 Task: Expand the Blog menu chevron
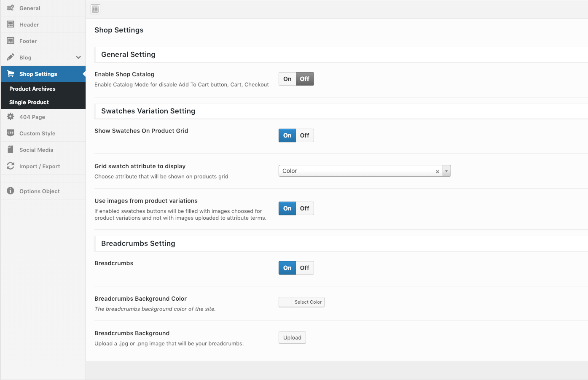point(78,57)
